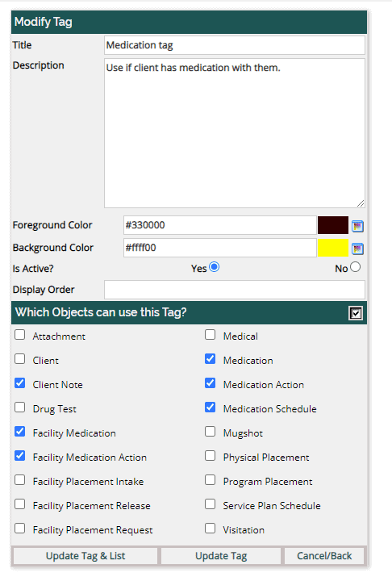Click the Foreground Color hex field
Image resolution: width=392 pixels, height=581 pixels.
coord(220,225)
